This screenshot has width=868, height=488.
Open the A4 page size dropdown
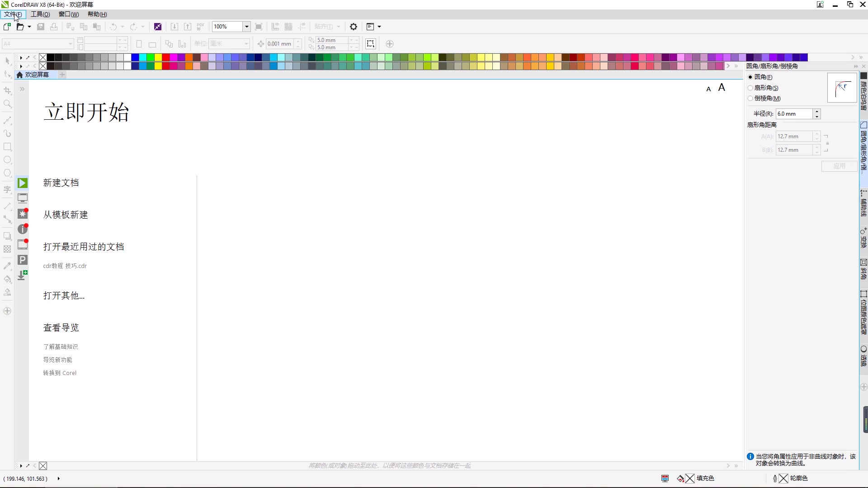(x=71, y=44)
